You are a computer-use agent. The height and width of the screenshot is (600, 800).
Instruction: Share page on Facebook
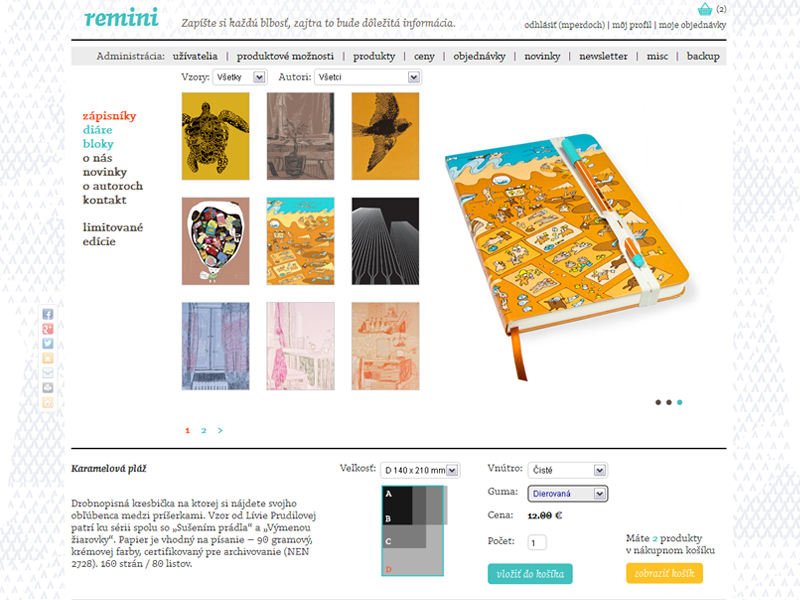tap(47, 314)
